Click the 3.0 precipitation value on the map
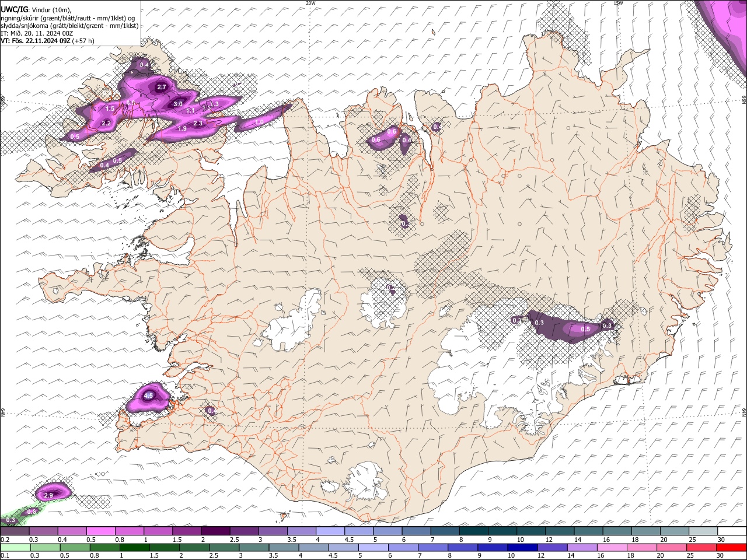 coord(178,104)
